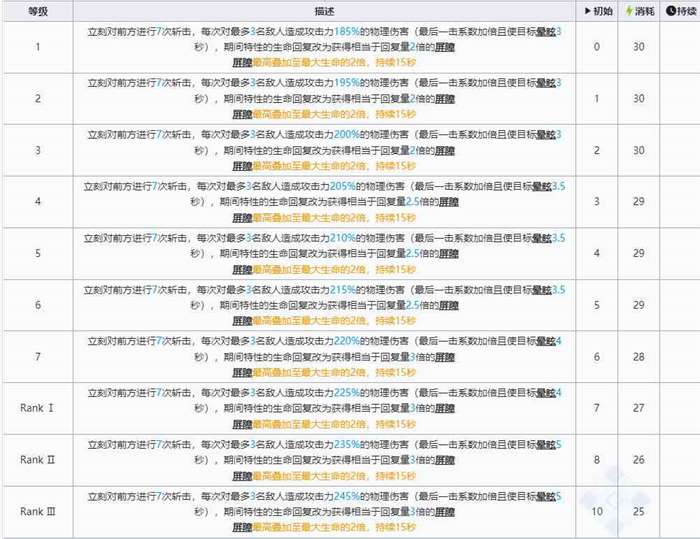Select the 215% damage value

342,290
